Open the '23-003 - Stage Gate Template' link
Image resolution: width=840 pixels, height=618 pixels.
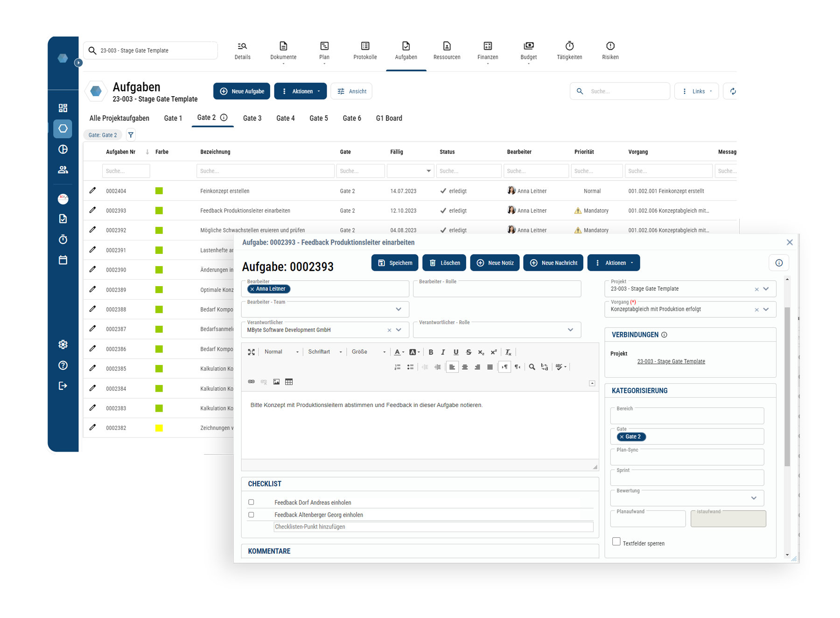(x=671, y=361)
